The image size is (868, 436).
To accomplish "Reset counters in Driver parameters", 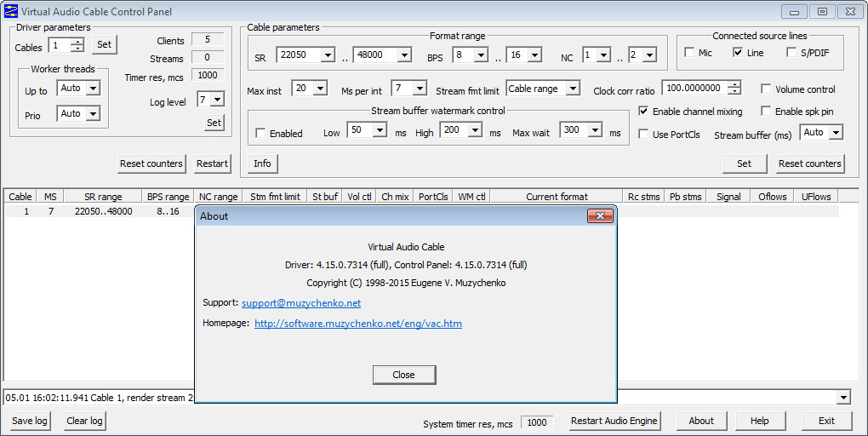I will [151, 164].
